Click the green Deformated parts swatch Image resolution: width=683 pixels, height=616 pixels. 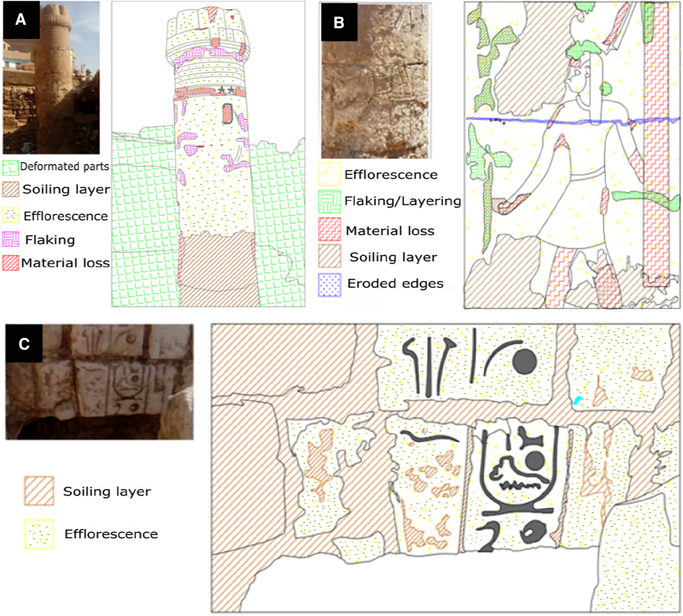tap(10, 168)
